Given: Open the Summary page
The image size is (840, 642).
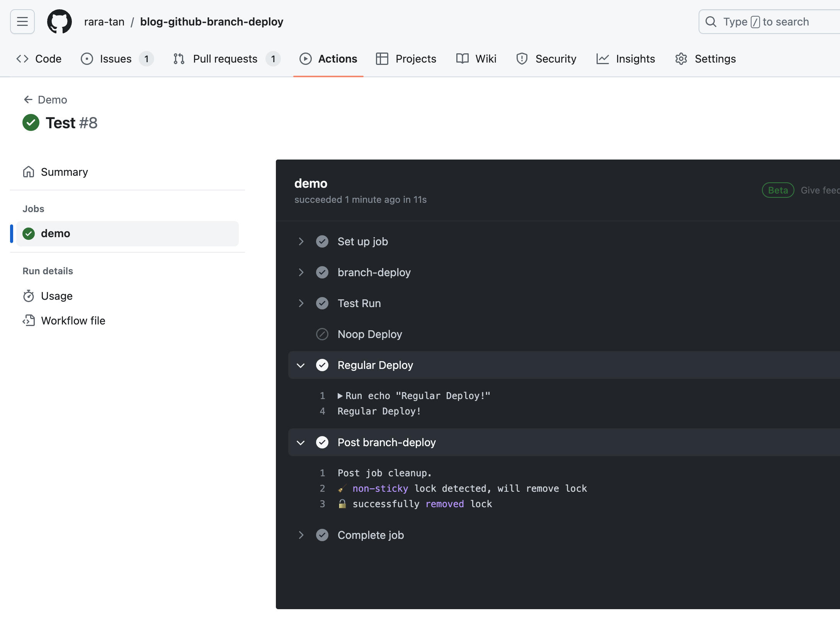Looking at the screenshot, I should coord(128,172).
